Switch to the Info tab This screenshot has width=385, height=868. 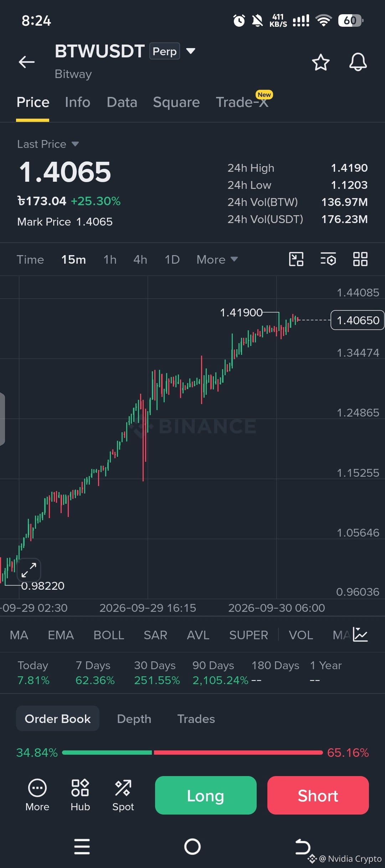click(77, 102)
